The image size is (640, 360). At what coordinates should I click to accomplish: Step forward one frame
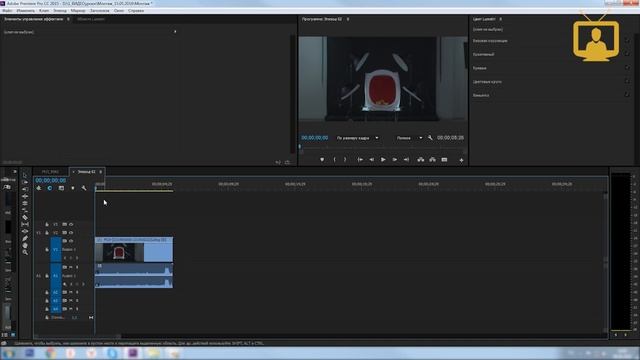[x=395, y=160]
